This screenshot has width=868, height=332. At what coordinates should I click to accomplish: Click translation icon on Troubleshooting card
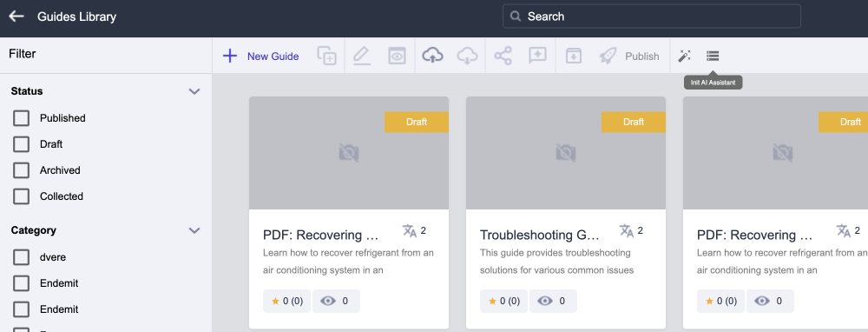(626, 230)
